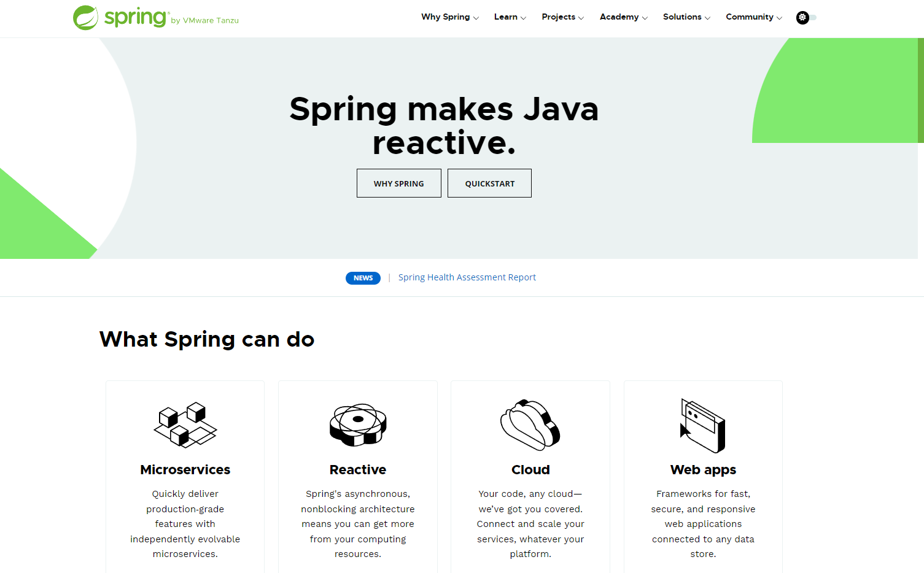Click the Web apps card heading
This screenshot has width=924, height=573.
pyautogui.click(x=703, y=470)
